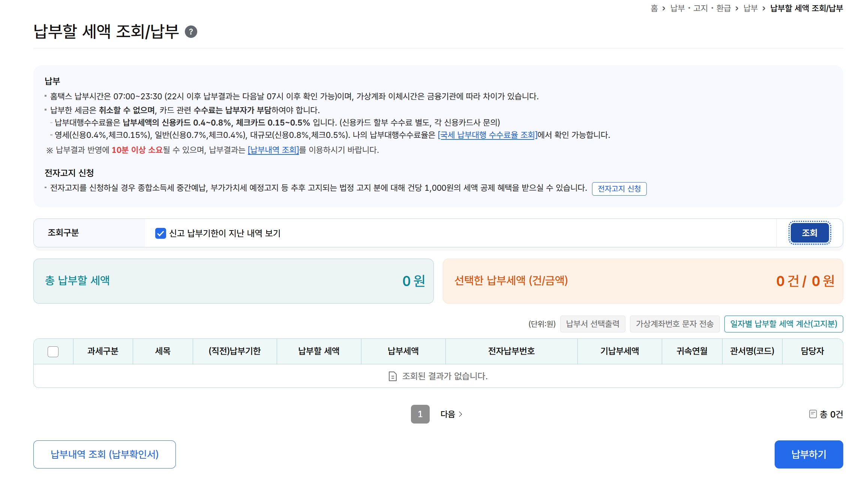Click the empty-results document icon
This screenshot has height=479, width=868.
[392, 376]
